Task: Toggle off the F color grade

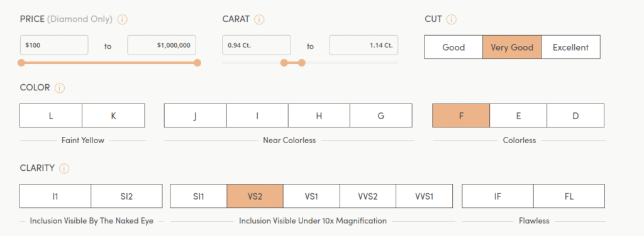Action: click(x=461, y=115)
